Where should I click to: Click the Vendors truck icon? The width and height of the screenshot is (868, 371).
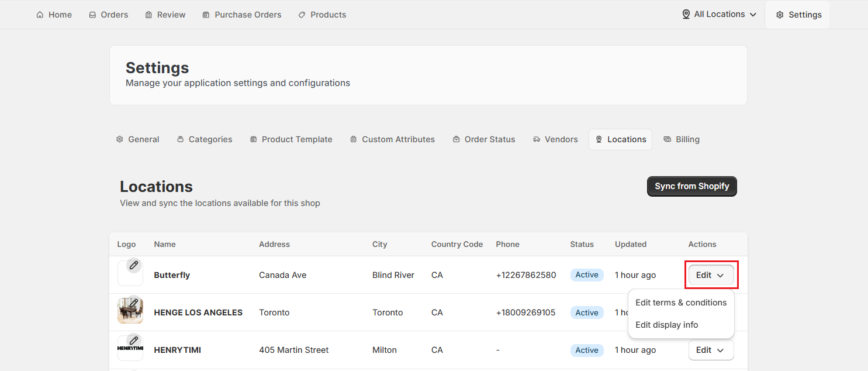point(537,139)
